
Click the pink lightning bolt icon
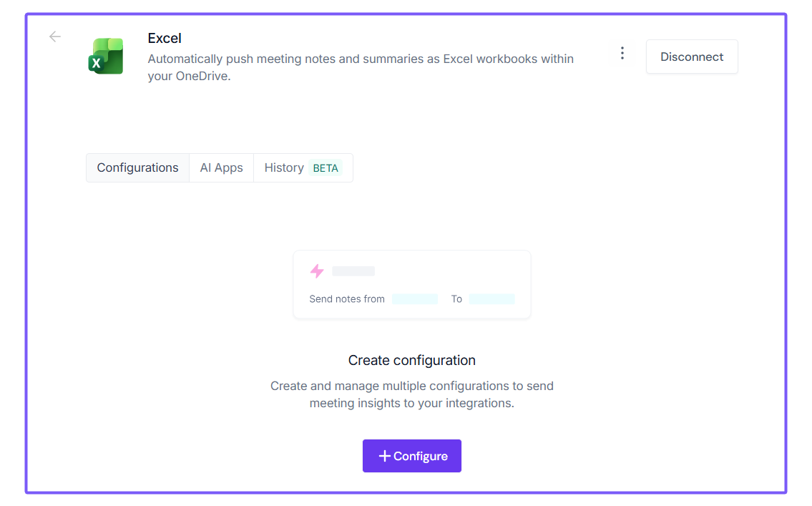317,271
